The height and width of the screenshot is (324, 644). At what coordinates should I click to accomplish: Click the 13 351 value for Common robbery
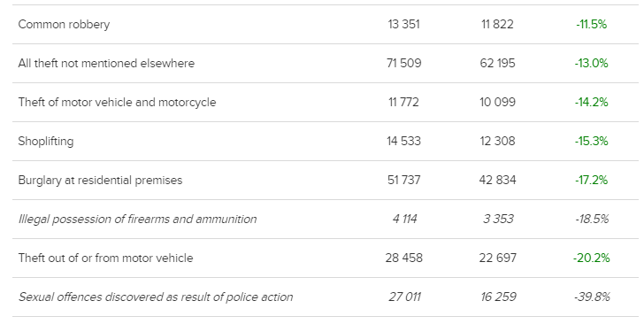click(403, 24)
